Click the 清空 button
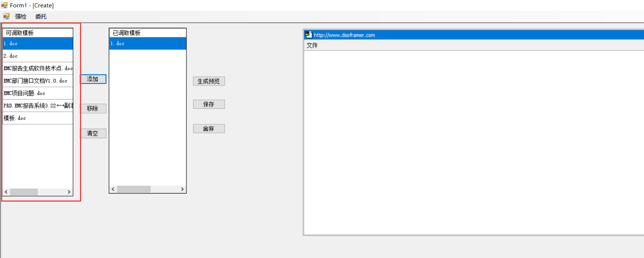 click(x=93, y=133)
